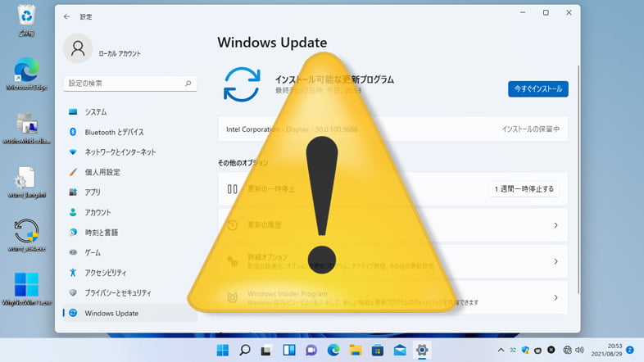Image resolution: width=644 pixels, height=362 pixels.
Task: Click the Windows Security shield tray icon
Action: pos(525,350)
